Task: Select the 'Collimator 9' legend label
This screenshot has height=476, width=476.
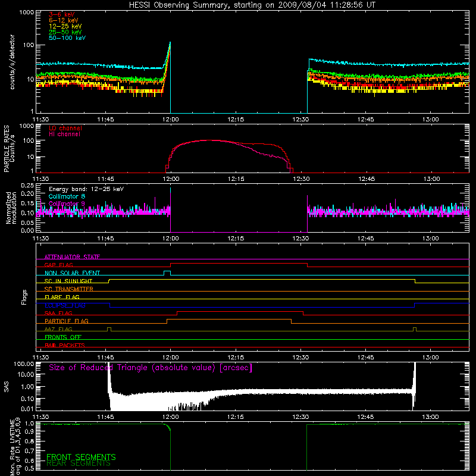Action: [x=67, y=203]
